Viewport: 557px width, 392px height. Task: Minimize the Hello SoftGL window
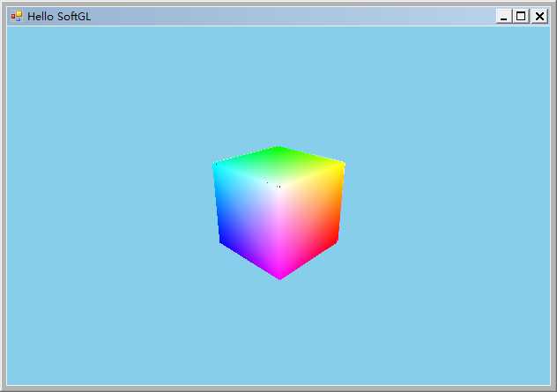pyautogui.click(x=504, y=17)
